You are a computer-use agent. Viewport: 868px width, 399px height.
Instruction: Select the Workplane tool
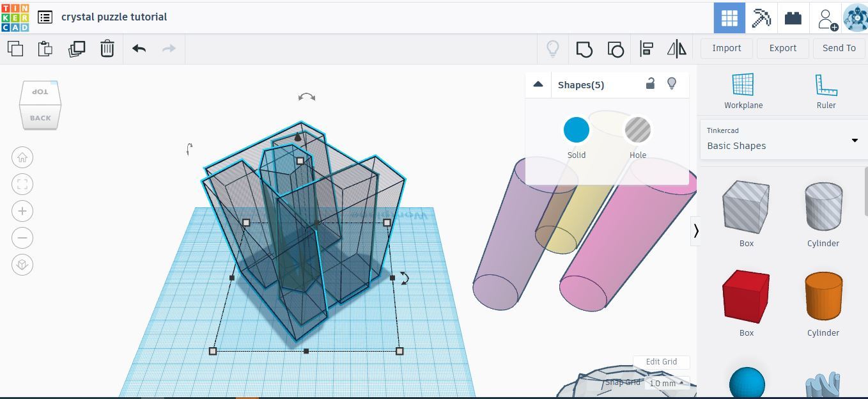point(743,91)
